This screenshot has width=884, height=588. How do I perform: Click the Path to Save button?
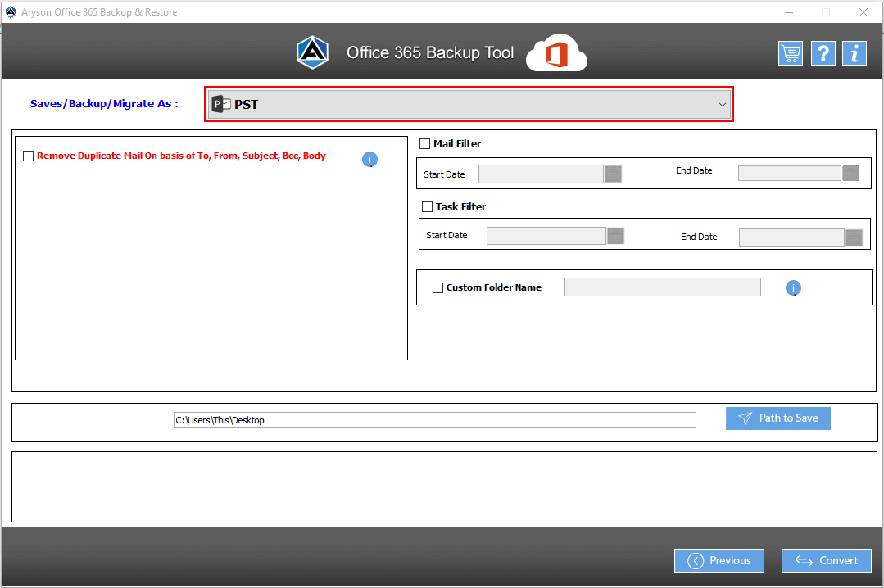pyautogui.click(x=778, y=418)
